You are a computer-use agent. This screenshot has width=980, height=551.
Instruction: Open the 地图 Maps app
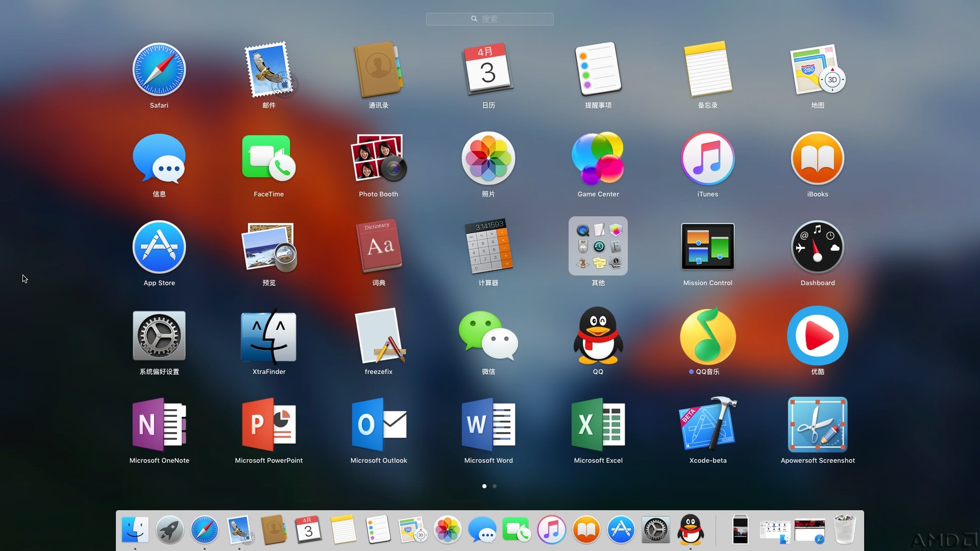pyautogui.click(x=818, y=69)
